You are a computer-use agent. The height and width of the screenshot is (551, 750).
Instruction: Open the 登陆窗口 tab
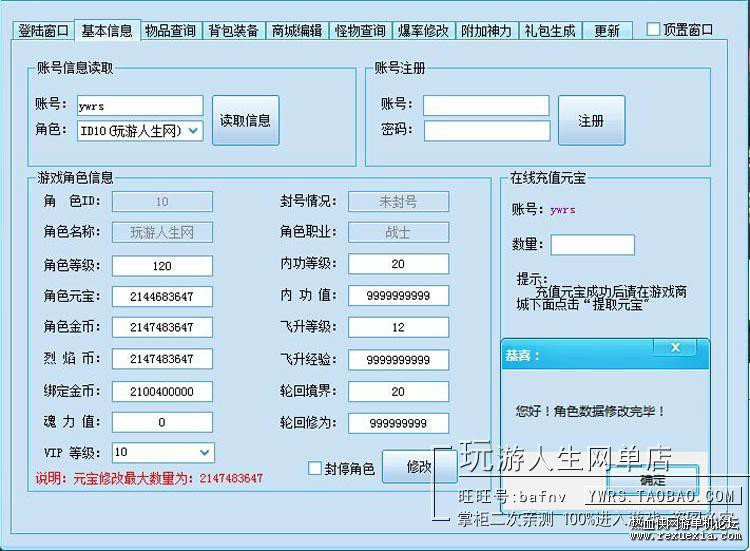point(44,31)
